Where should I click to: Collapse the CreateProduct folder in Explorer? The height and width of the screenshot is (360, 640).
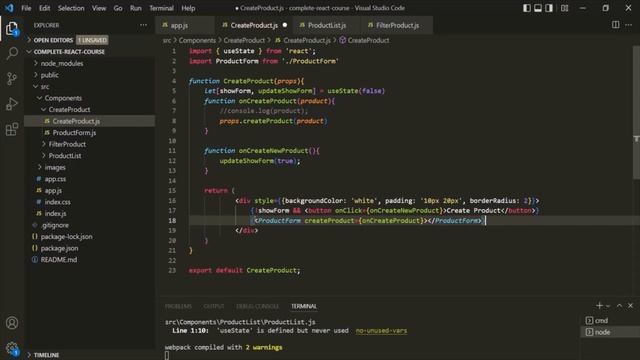tap(90, 109)
